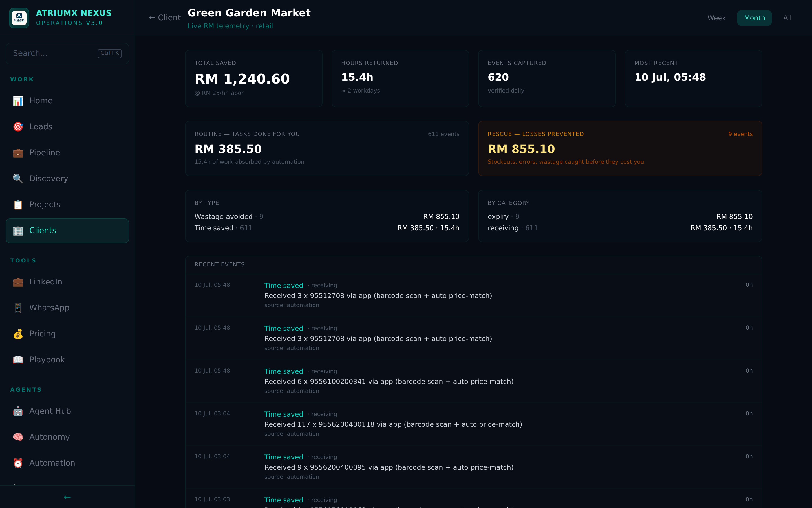Click the LinkedIn briefcase icon
The image size is (812, 508).
coord(18,282)
